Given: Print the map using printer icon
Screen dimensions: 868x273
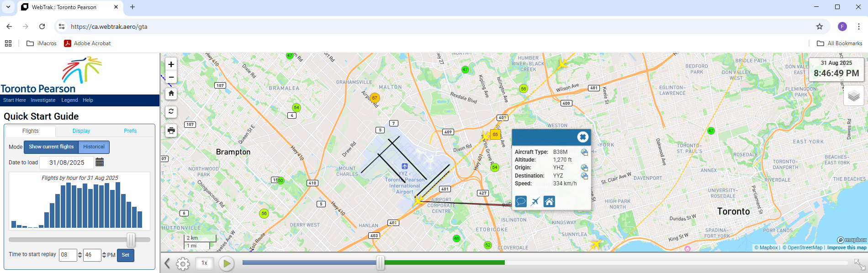Looking at the screenshot, I should coord(171,131).
